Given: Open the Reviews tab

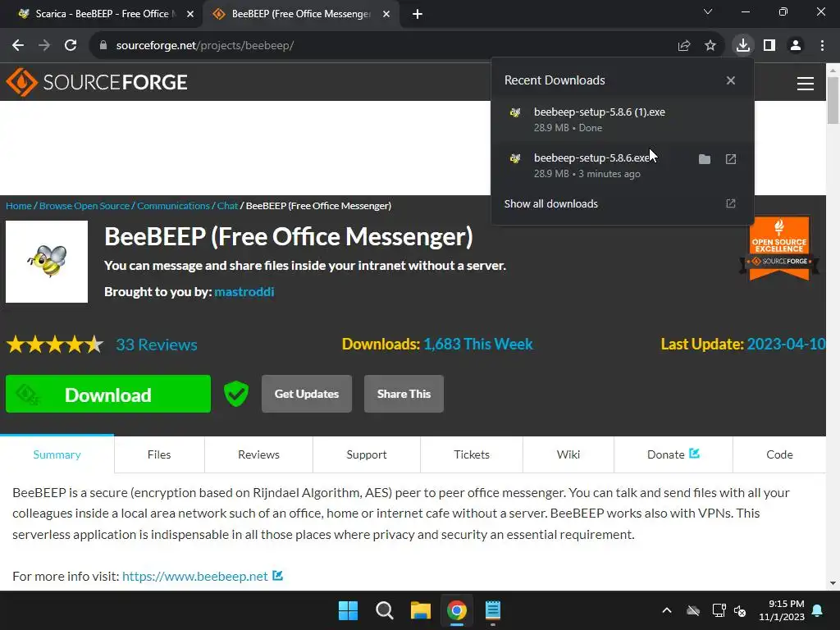Looking at the screenshot, I should point(258,454).
